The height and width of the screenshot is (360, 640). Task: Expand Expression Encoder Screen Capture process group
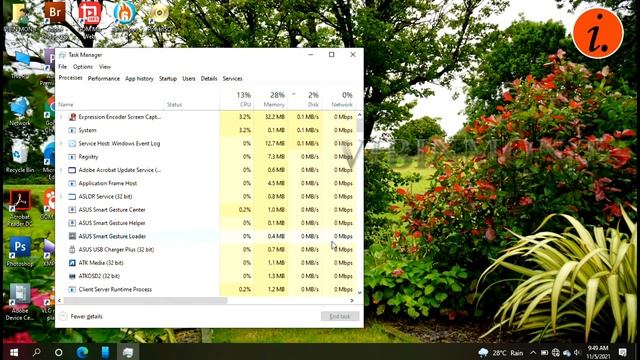(x=62, y=117)
